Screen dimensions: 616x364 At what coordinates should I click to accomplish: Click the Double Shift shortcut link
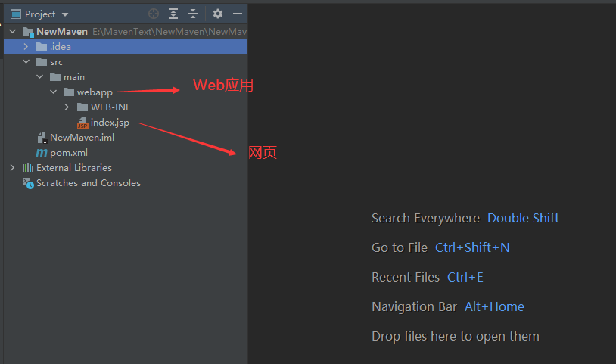[523, 218]
